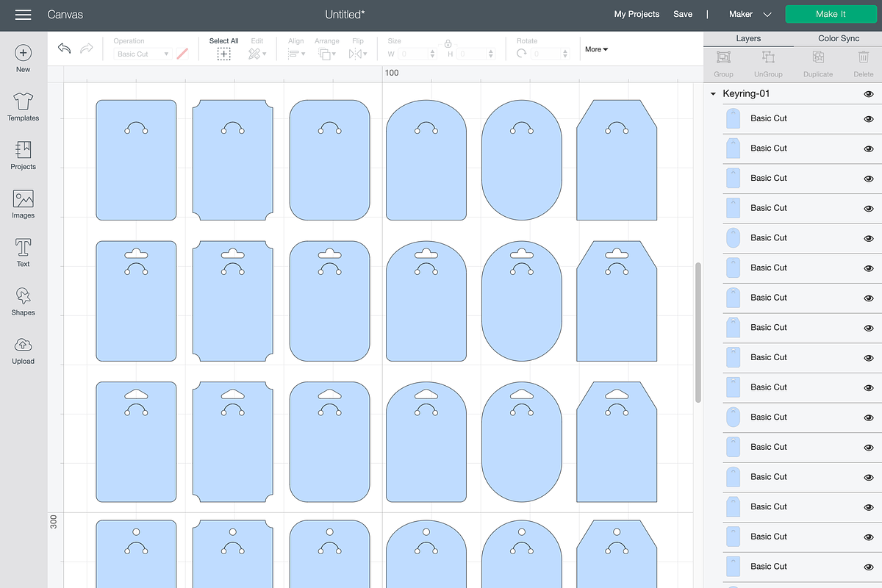Screen dimensions: 882x588
Task: Select the oval keyring with triangular hanger slot
Action: point(522,442)
